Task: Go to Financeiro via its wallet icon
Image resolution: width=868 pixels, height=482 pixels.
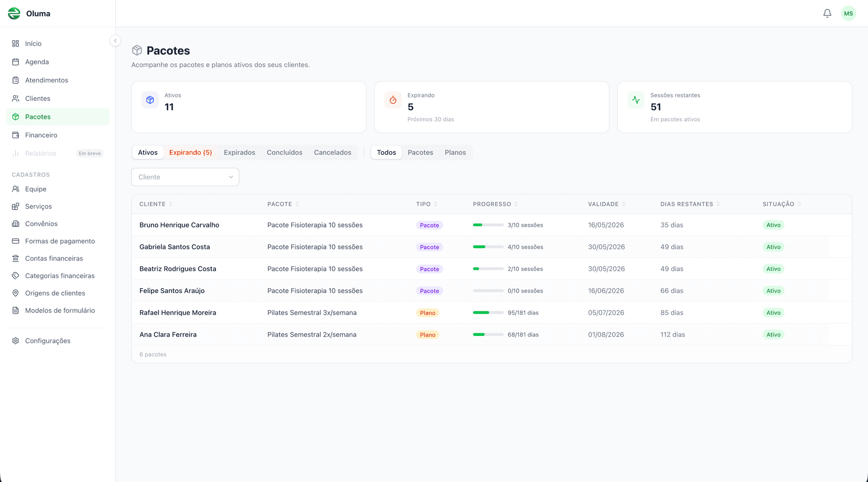Action: coord(15,135)
